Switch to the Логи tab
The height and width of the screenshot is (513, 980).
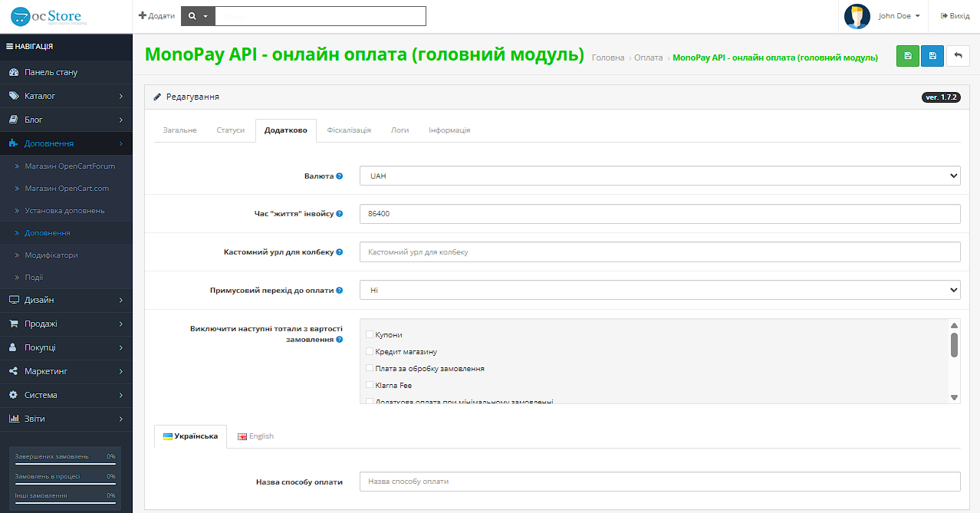click(400, 130)
